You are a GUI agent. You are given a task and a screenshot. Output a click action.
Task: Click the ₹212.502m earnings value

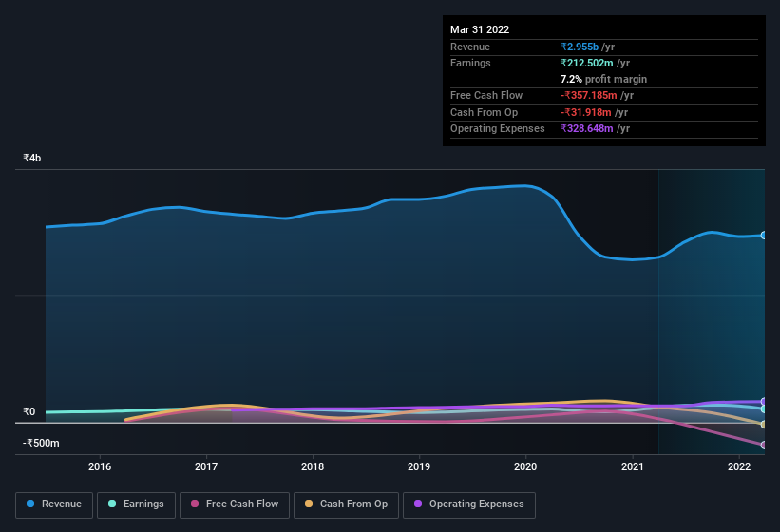(x=587, y=63)
